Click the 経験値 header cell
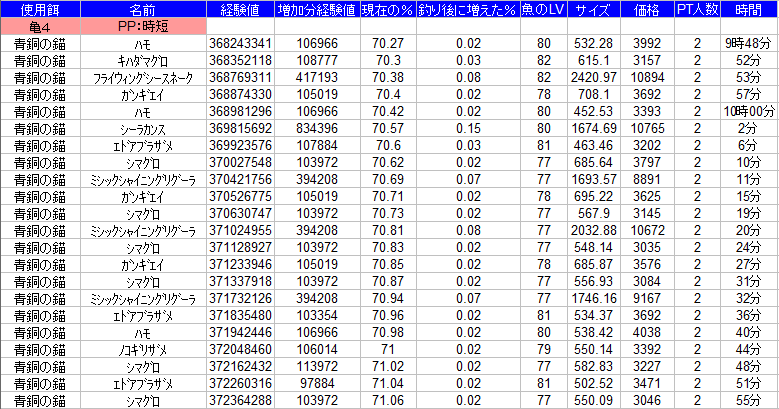 pos(240,9)
